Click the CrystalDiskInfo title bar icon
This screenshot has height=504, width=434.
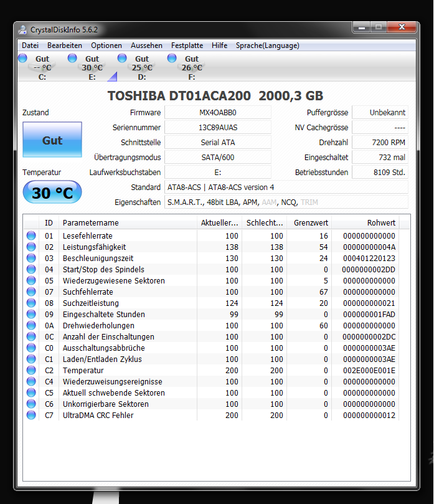pos(22,30)
